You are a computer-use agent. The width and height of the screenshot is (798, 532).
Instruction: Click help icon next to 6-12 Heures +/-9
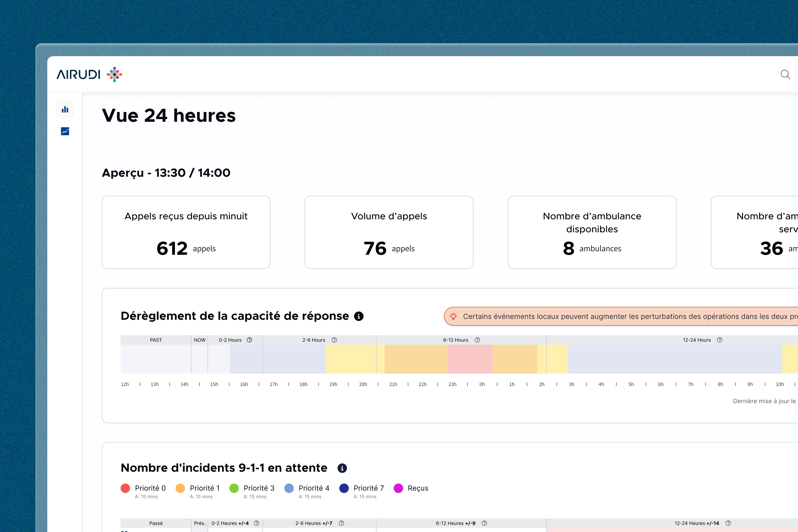click(x=484, y=523)
